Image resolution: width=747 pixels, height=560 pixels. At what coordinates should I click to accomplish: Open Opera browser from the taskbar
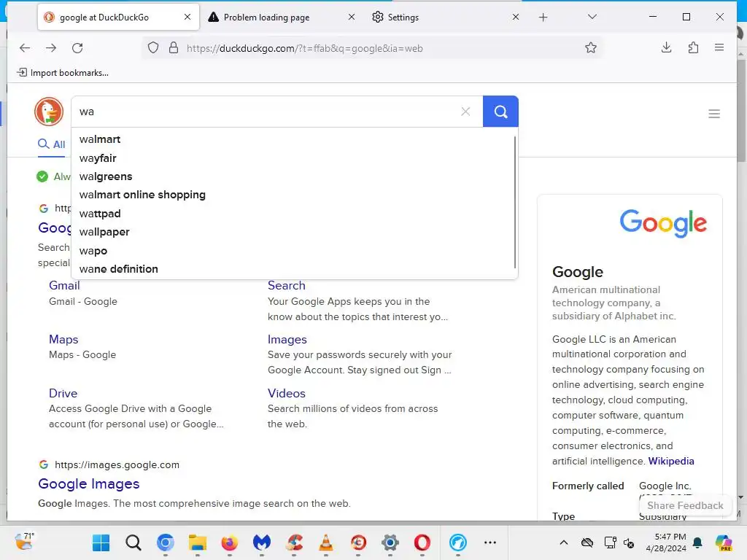pyautogui.click(x=422, y=542)
